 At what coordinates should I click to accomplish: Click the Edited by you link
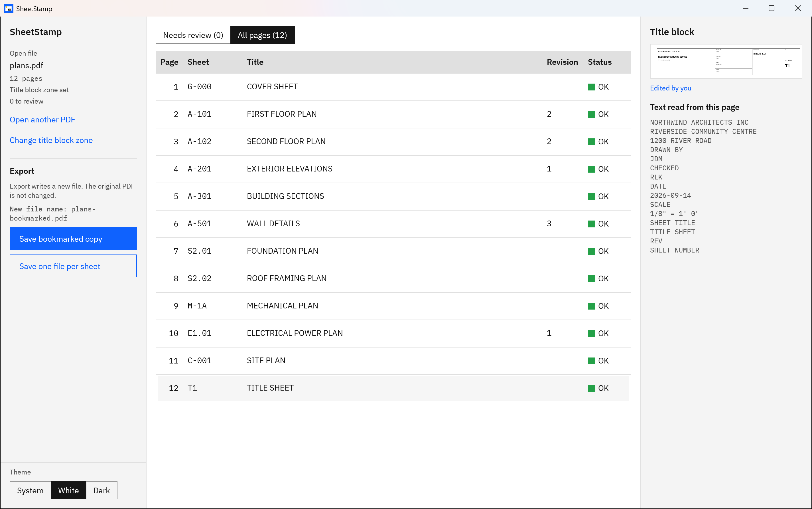pyautogui.click(x=670, y=88)
